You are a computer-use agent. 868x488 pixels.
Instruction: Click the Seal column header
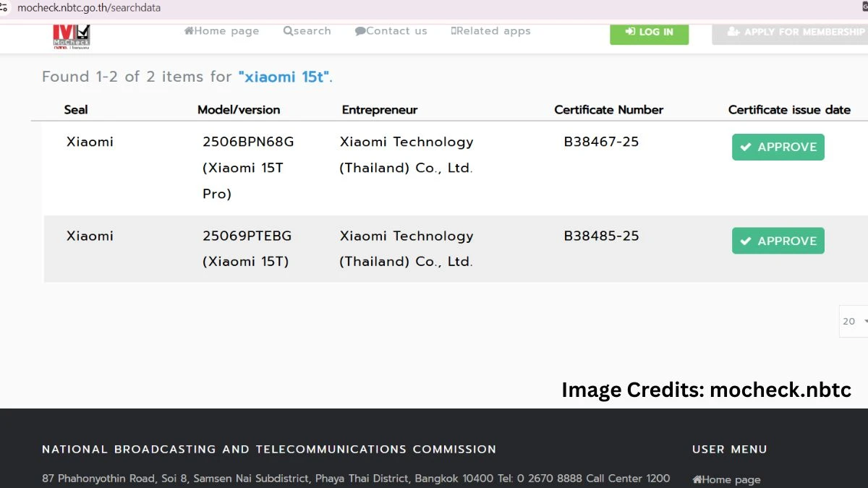pos(76,110)
